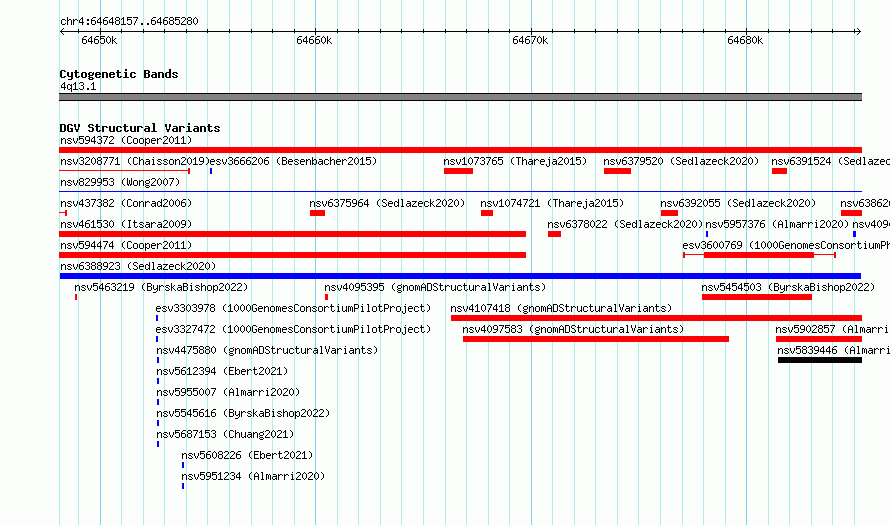
Task: Click the red nsv4107418 variant bar
Action: pyautogui.click(x=656, y=318)
